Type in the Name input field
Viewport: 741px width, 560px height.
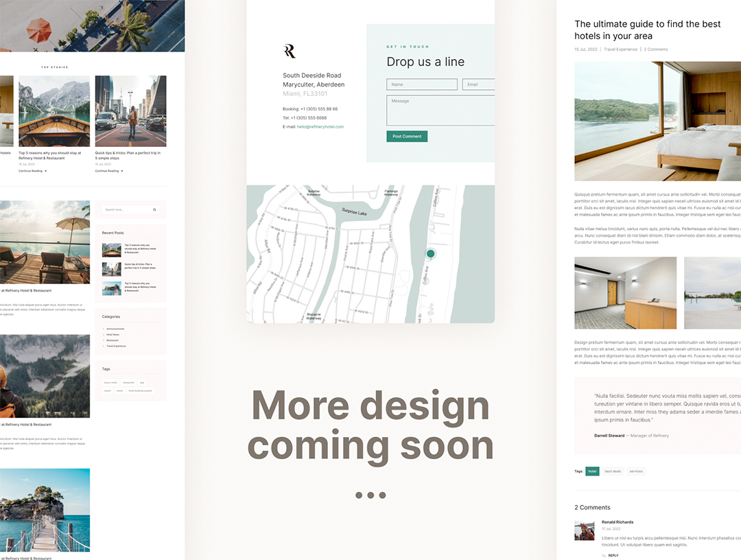click(421, 84)
